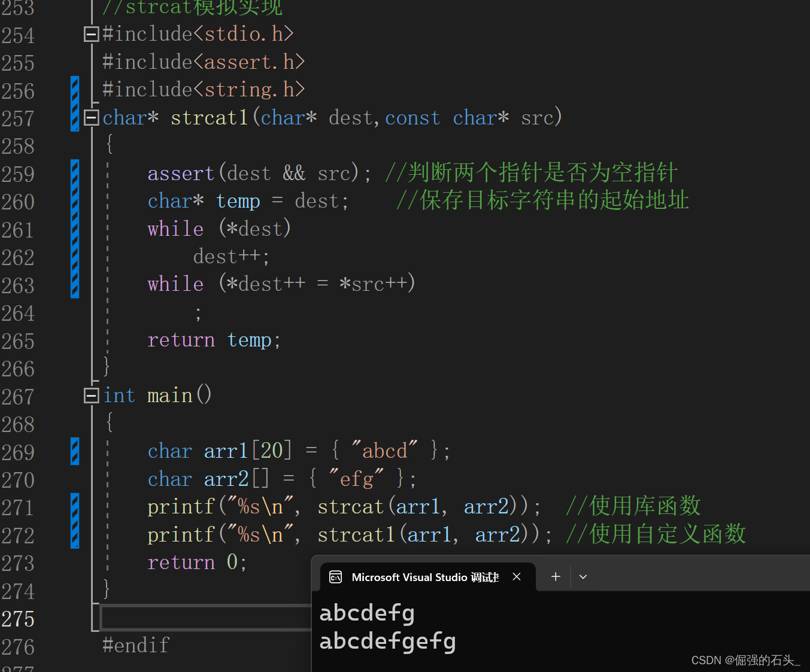Open the console tab dropdown chevron
This screenshot has width=810, height=672.
(583, 577)
